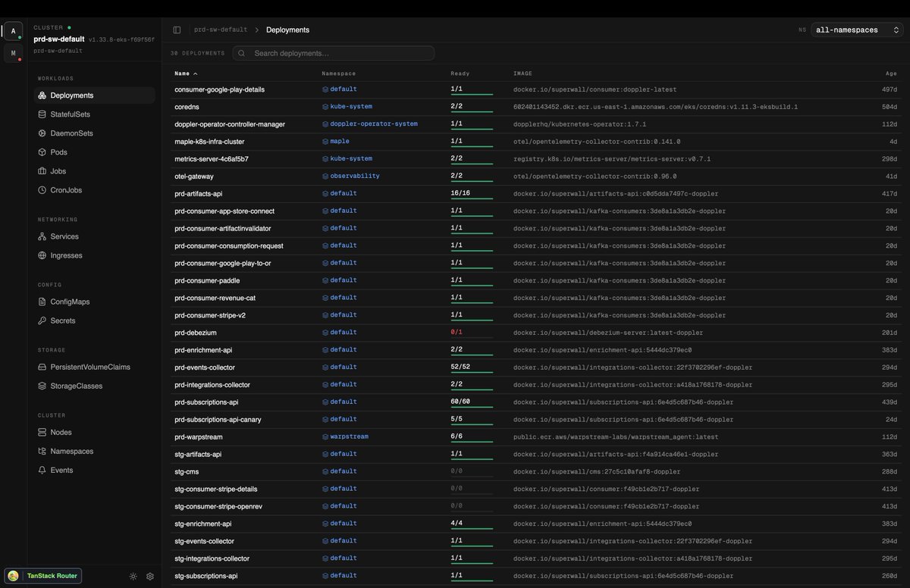This screenshot has width=910, height=588.
Task: Click namespace icon on maple-k8s-infra-cluster row
Action: 325,142
